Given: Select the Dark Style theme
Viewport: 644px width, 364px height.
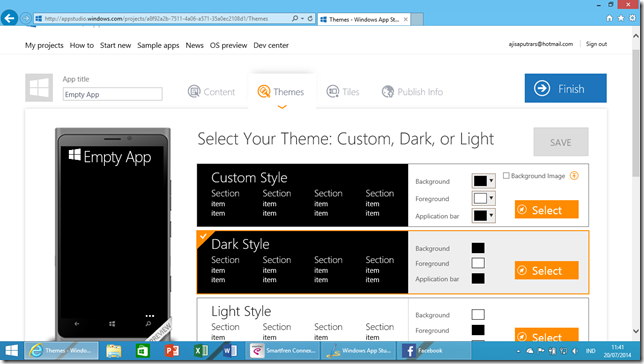Looking at the screenshot, I should coord(547,270).
